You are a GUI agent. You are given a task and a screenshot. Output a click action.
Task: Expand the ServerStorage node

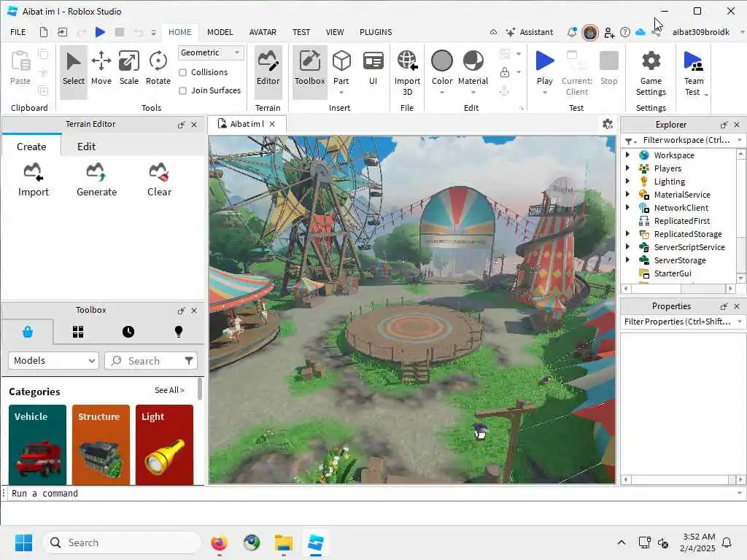[627, 260]
